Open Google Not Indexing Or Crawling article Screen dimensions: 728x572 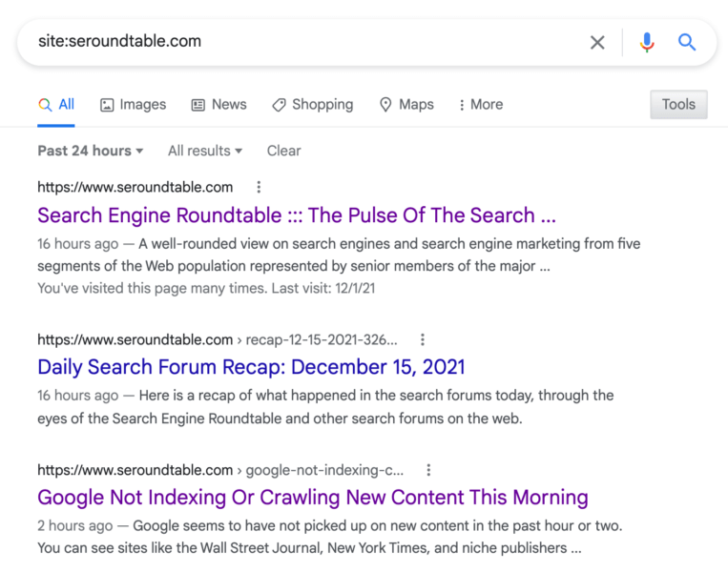313,498
